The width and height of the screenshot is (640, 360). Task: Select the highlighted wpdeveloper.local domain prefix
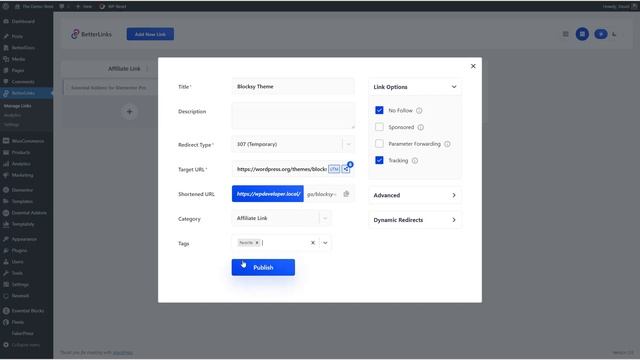(x=268, y=194)
